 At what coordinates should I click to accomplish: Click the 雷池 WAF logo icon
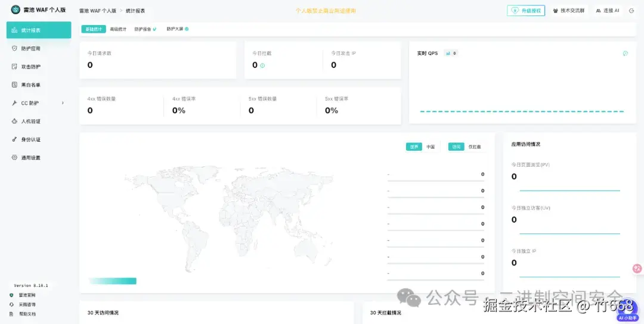click(16, 10)
